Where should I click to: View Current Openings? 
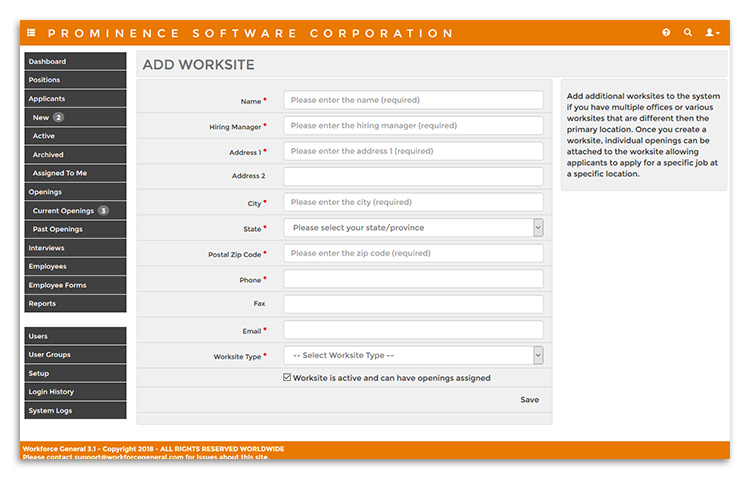pyautogui.click(x=76, y=211)
